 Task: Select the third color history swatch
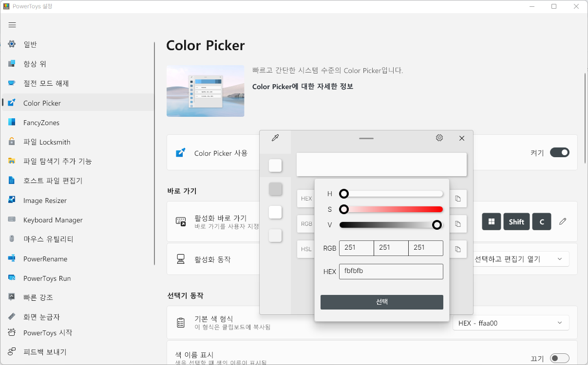coord(275,212)
